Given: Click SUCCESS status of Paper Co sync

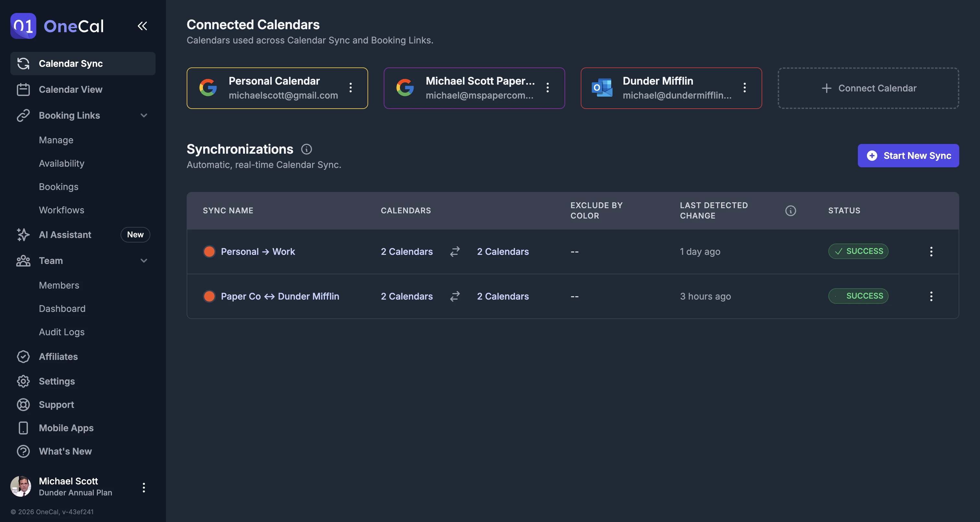Looking at the screenshot, I should point(859,296).
